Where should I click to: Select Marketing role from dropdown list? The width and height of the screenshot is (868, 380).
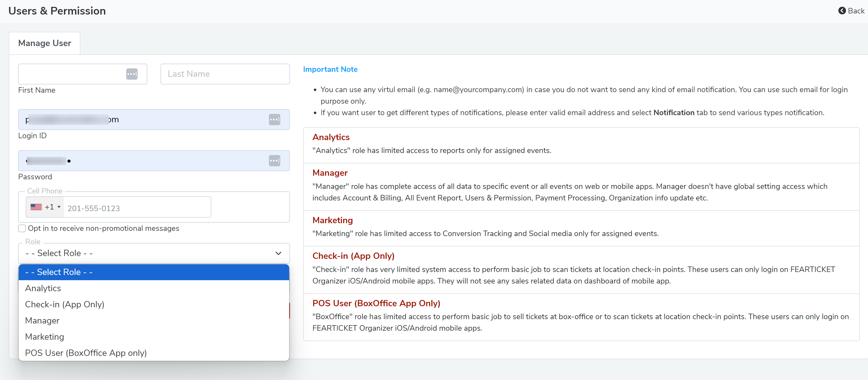[44, 337]
